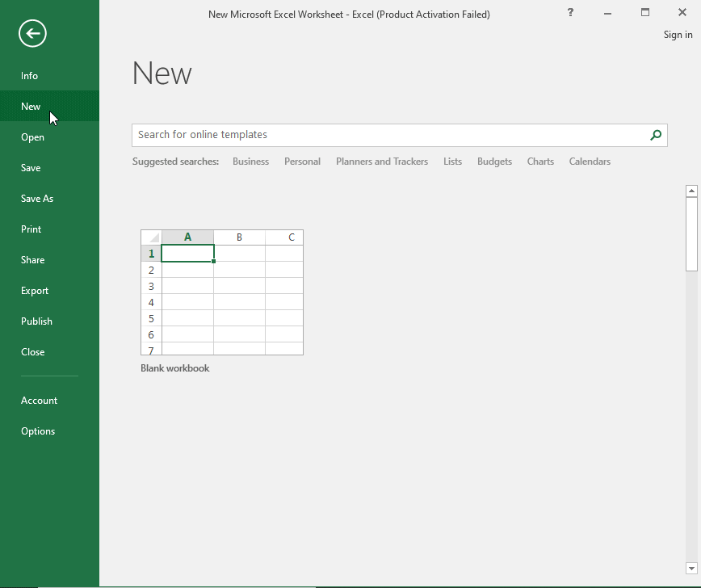Open the Account page
Viewport: 701px width, 588px height.
pos(40,401)
